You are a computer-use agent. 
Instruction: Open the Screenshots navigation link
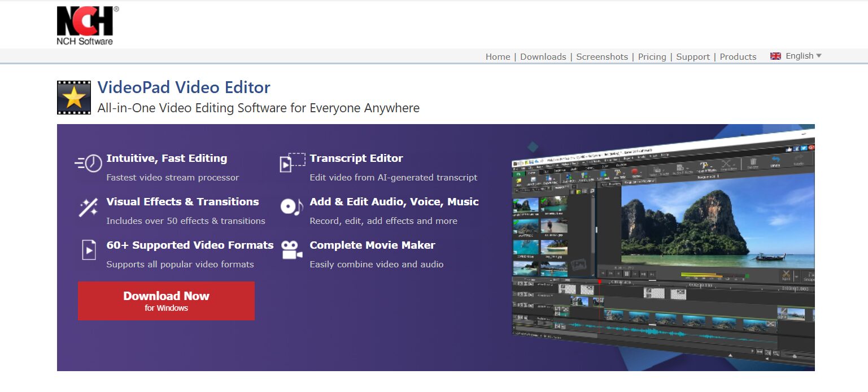[602, 57]
